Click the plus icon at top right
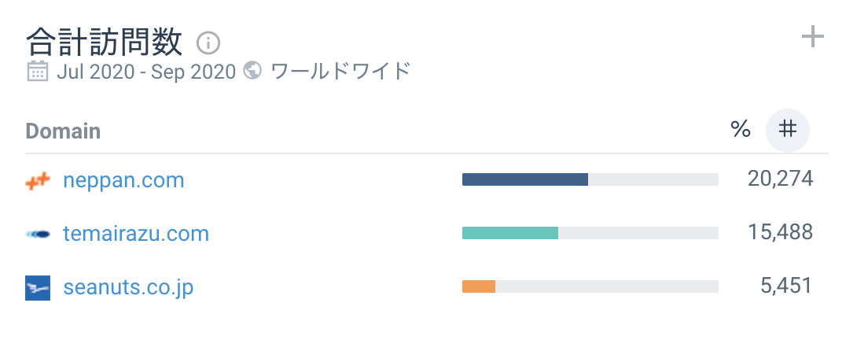The image size is (868, 340). [812, 37]
